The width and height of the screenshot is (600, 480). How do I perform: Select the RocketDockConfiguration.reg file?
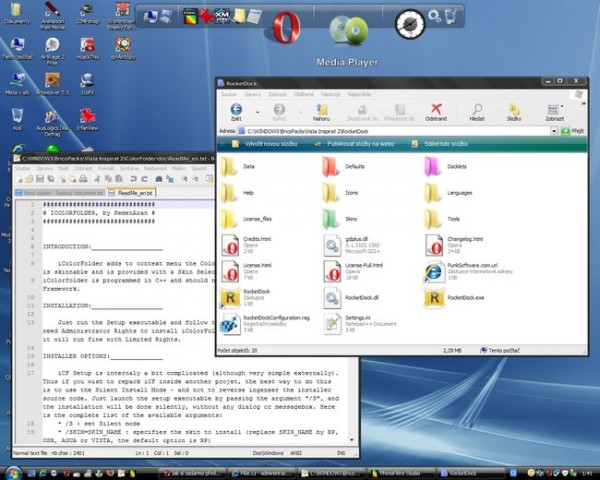coord(265,324)
